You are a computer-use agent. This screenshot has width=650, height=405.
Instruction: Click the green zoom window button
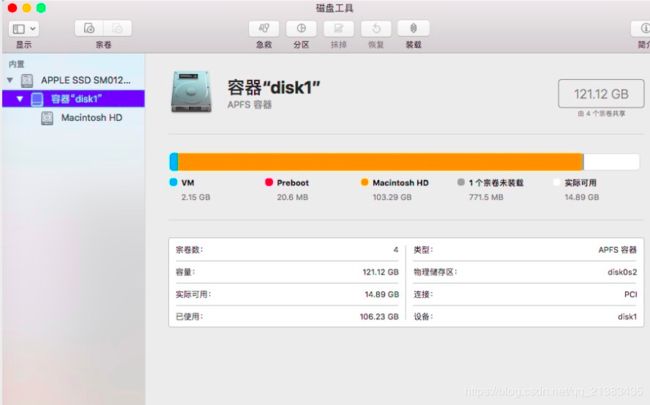(x=41, y=8)
